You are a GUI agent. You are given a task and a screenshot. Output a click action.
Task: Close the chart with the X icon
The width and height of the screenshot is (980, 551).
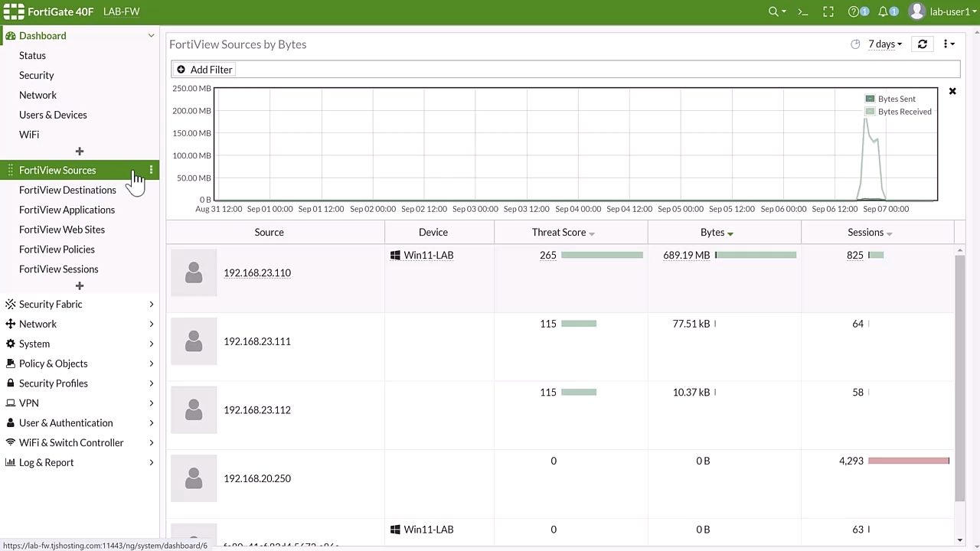point(952,91)
